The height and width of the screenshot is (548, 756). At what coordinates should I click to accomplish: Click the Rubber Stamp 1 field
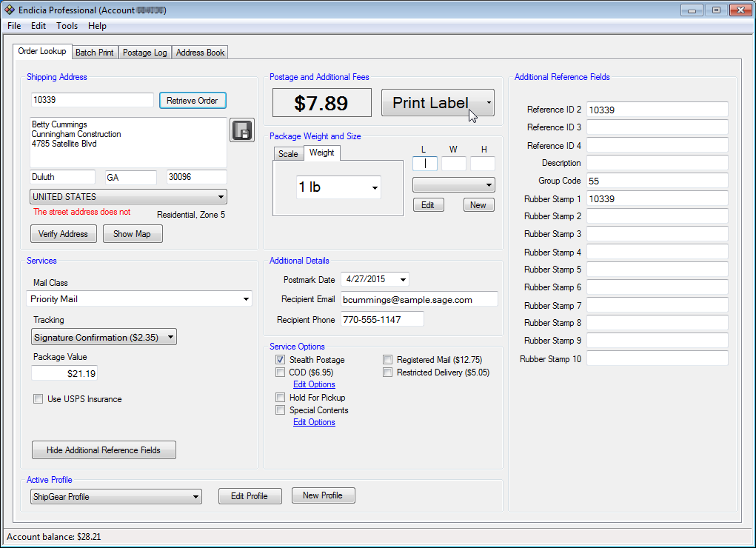(x=658, y=198)
